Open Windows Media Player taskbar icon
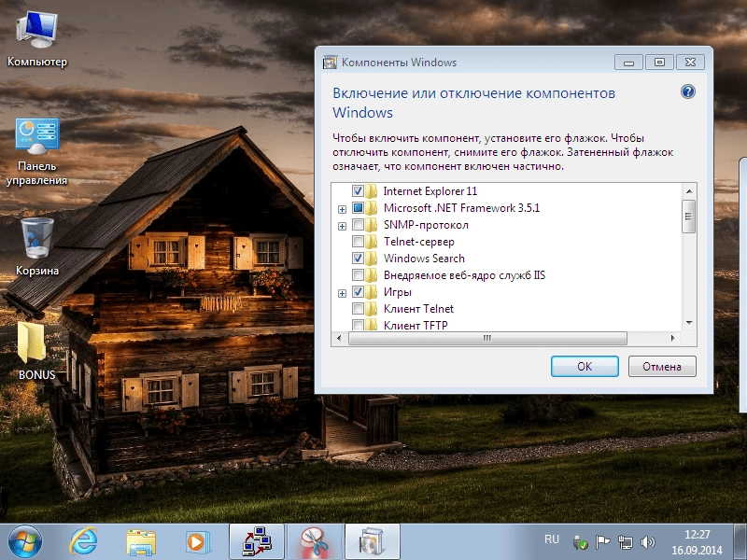The width and height of the screenshot is (747, 560). click(x=197, y=542)
